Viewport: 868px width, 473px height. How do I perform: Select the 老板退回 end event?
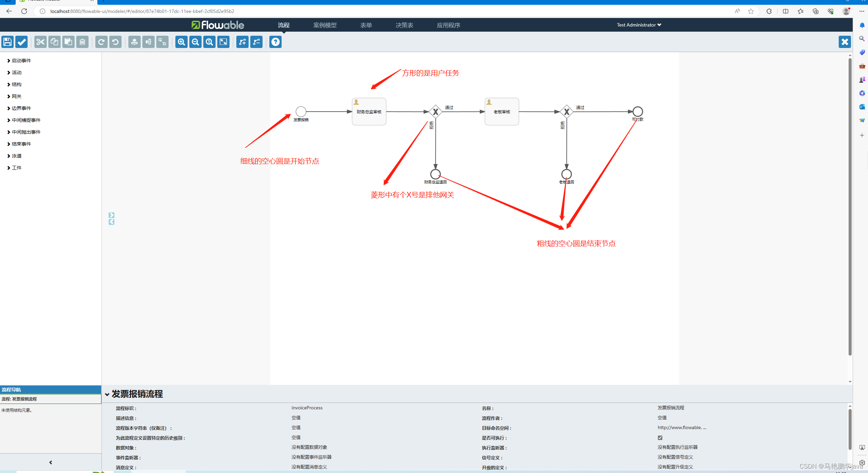click(x=566, y=174)
